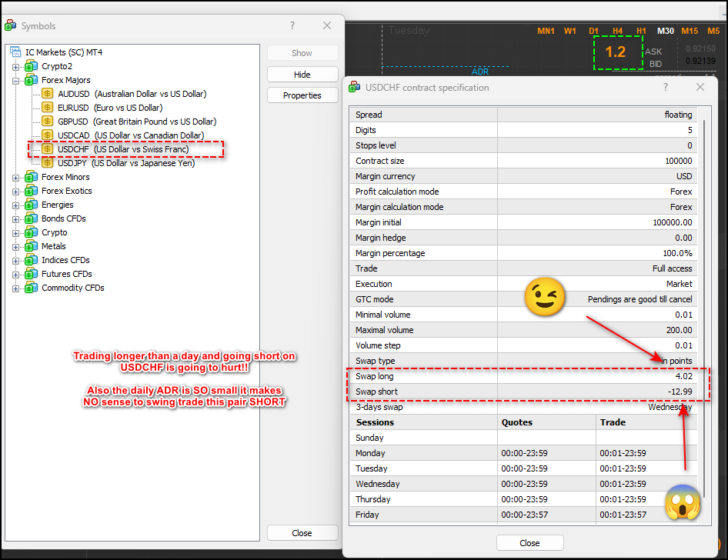Switch chart to MN1 timeframe
Image resolution: width=728 pixels, height=560 pixels.
[x=546, y=31]
